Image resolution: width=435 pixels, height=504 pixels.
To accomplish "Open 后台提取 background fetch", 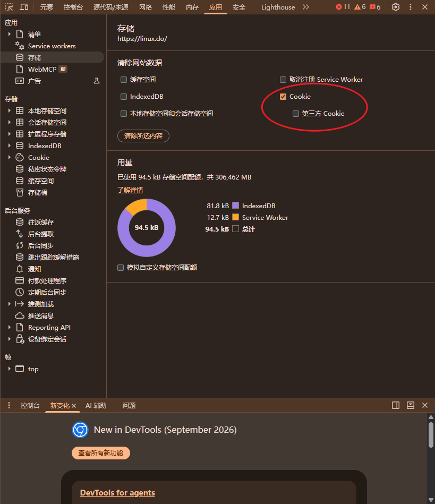I will 40,234.
